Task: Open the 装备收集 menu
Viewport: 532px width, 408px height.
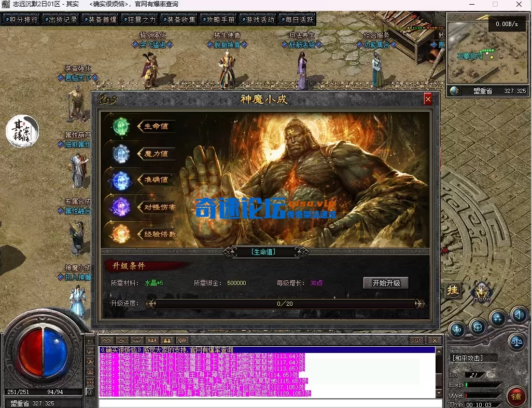Action: (x=179, y=20)
